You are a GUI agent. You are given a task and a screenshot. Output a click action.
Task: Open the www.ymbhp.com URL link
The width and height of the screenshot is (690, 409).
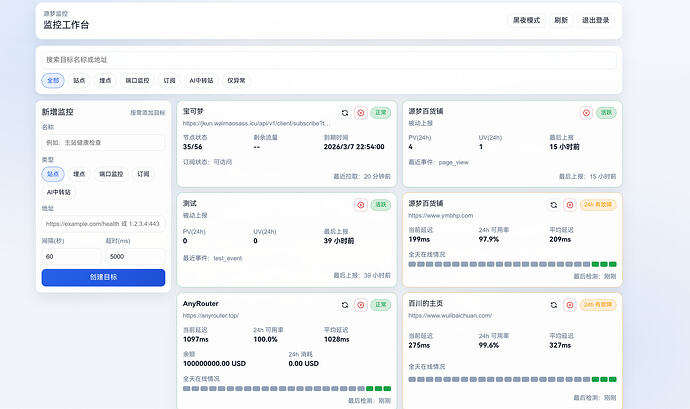(440, 216)
